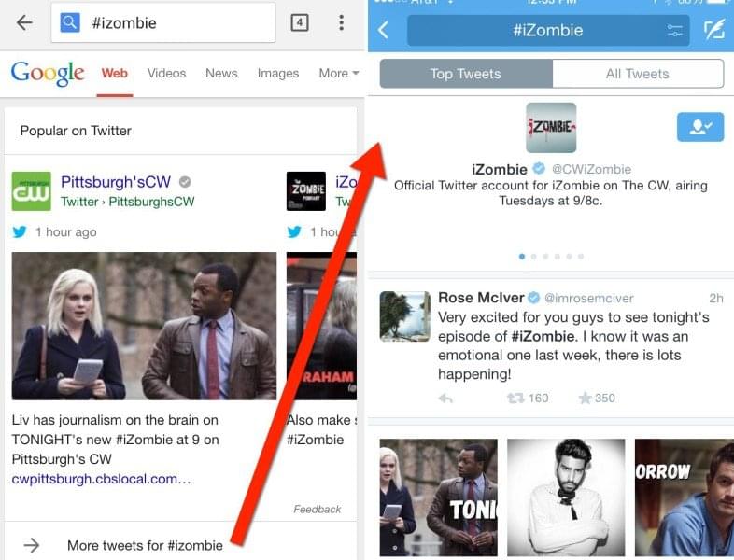734x560 pixels.
Task: Open Rose McIver's profile avatar
Action: pyautogui.click(x=405, y=316)
